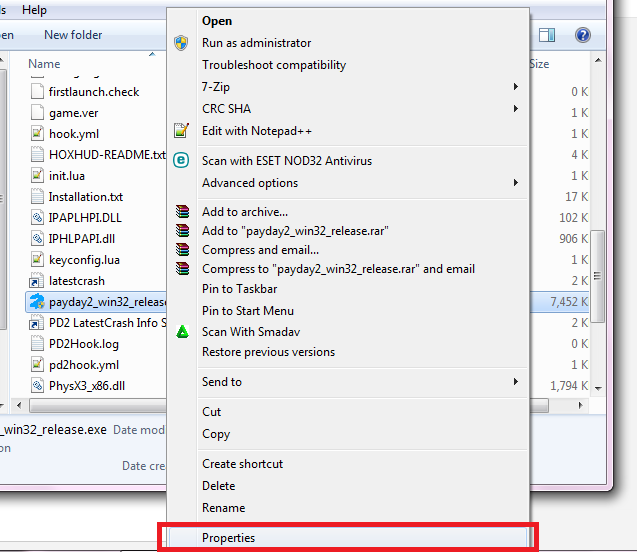Click the horizontal scrollbar right arrow
The width and height of the screenshot is (637, 552).
click(581, 405)
